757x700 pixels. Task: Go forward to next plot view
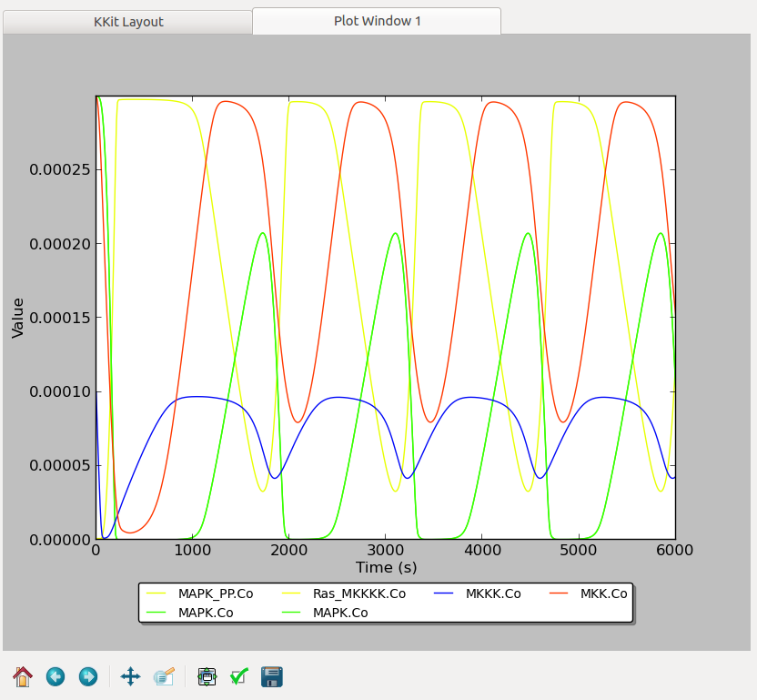88,676
